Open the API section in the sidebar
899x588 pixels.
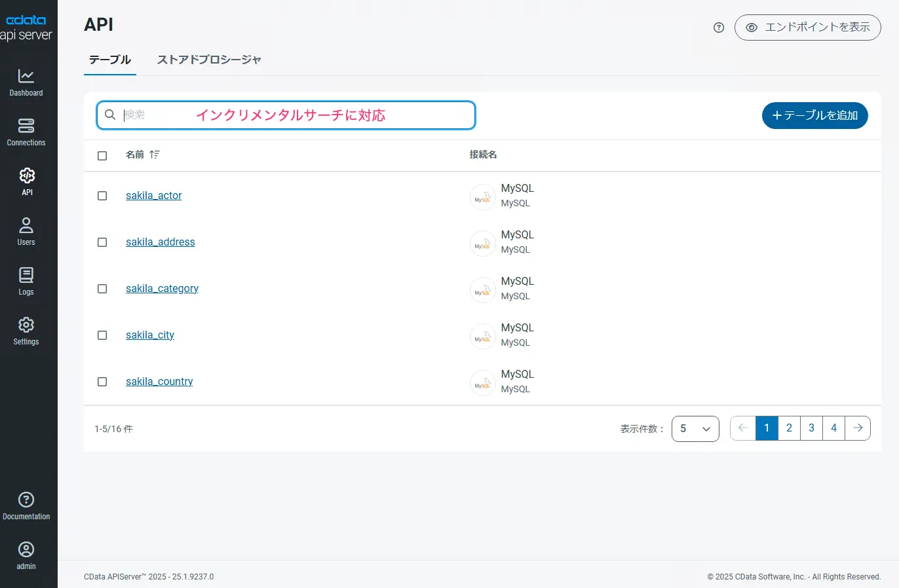[26, 181]
